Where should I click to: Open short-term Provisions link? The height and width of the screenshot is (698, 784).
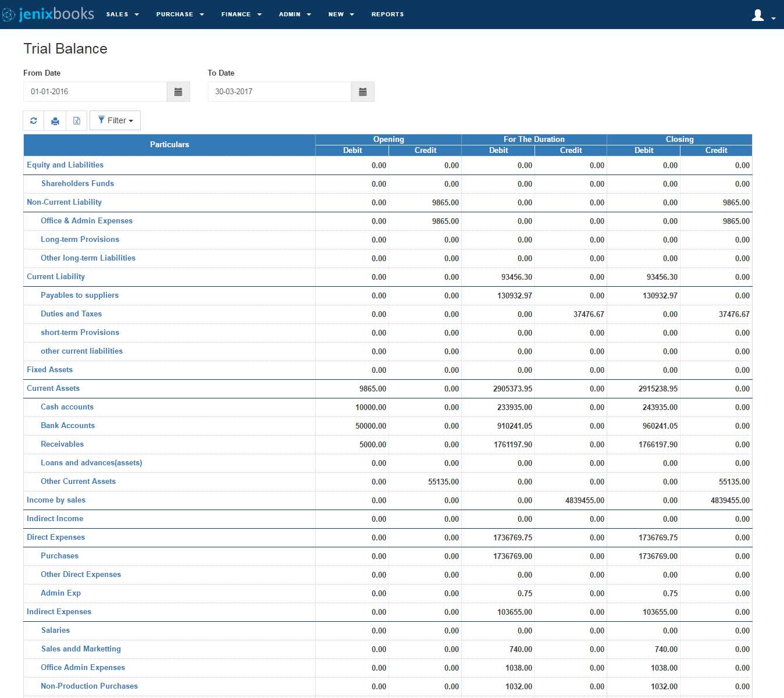click(80, 333)
